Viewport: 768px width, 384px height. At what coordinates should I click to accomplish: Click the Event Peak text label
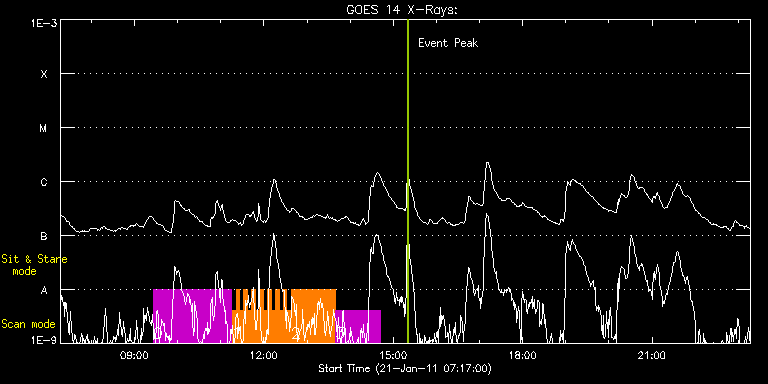[448, 43]
